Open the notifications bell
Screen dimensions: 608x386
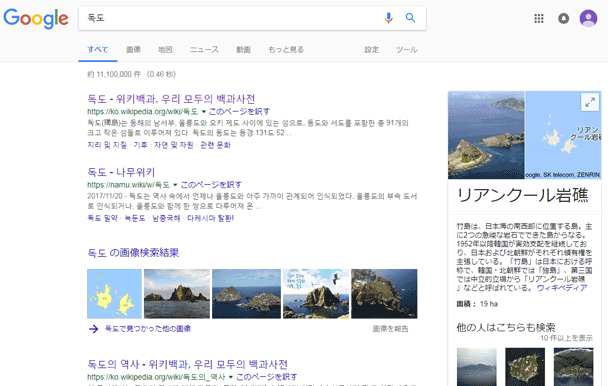click(563, 18)
